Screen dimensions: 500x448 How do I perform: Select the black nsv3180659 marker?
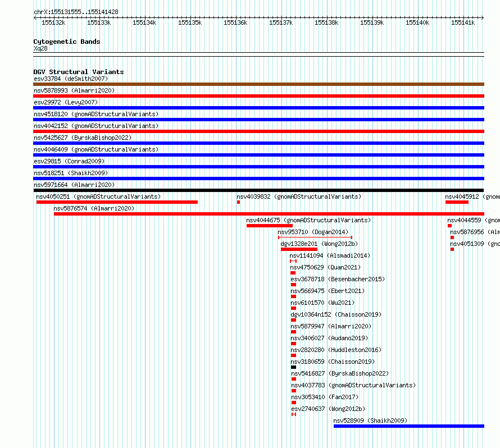(x=294, y=367)
